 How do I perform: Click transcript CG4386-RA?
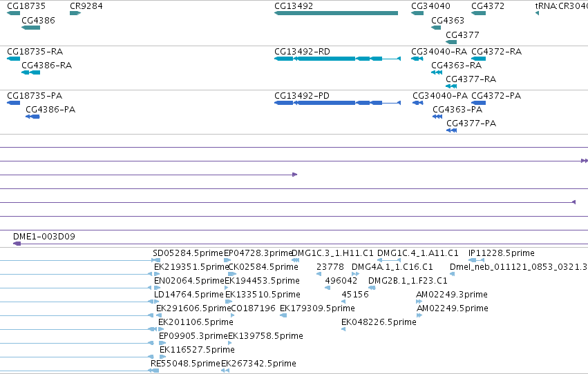pos(31,72)
